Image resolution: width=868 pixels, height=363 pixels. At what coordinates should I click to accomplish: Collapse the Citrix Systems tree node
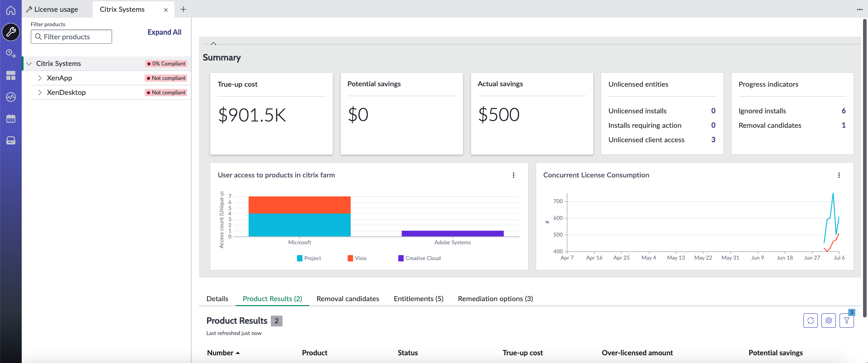29,64
